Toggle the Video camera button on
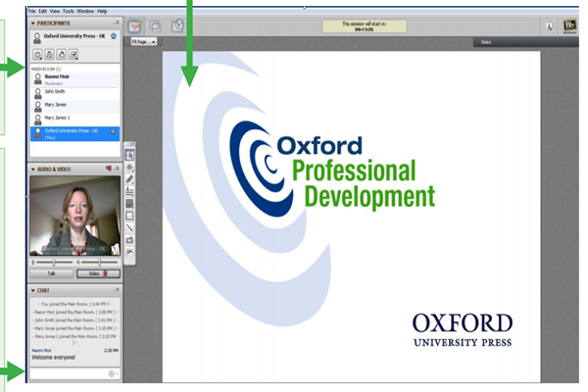The image size is (588, 392). coord(98,273)
